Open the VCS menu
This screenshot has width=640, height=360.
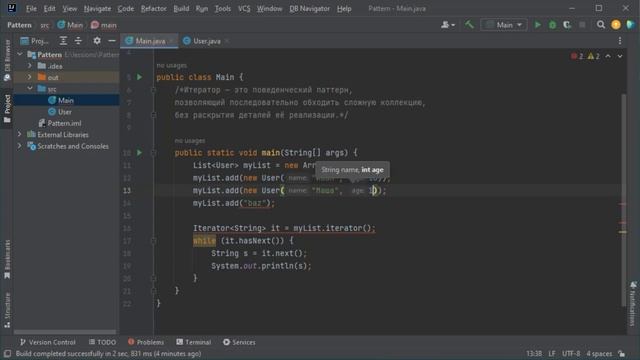click(244, 9)
